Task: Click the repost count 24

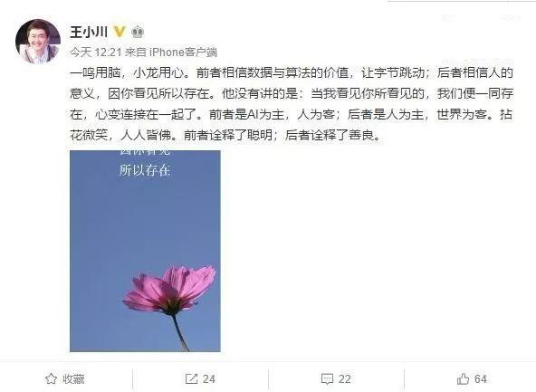Action: (209, 379)
